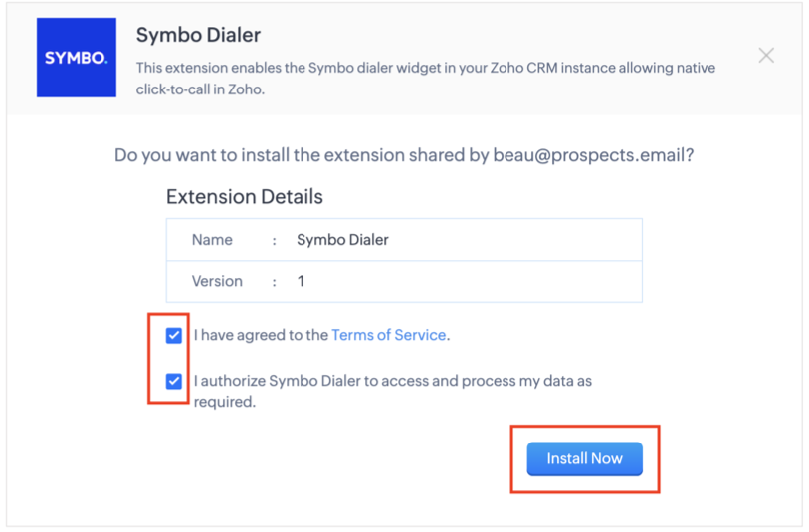The image size is (809, 532).
Task: Uncheck the Terms of Service agreement checkbox
Action: [x=174, y=335]
